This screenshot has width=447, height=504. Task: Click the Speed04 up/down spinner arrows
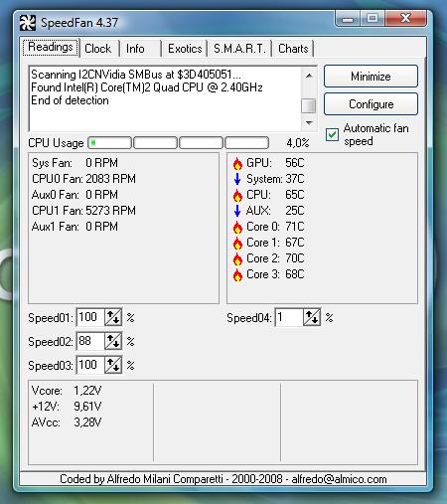(312, 317)
